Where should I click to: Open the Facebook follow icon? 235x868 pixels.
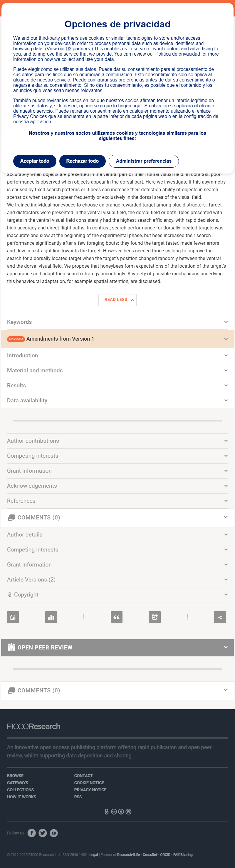(32, 833)
